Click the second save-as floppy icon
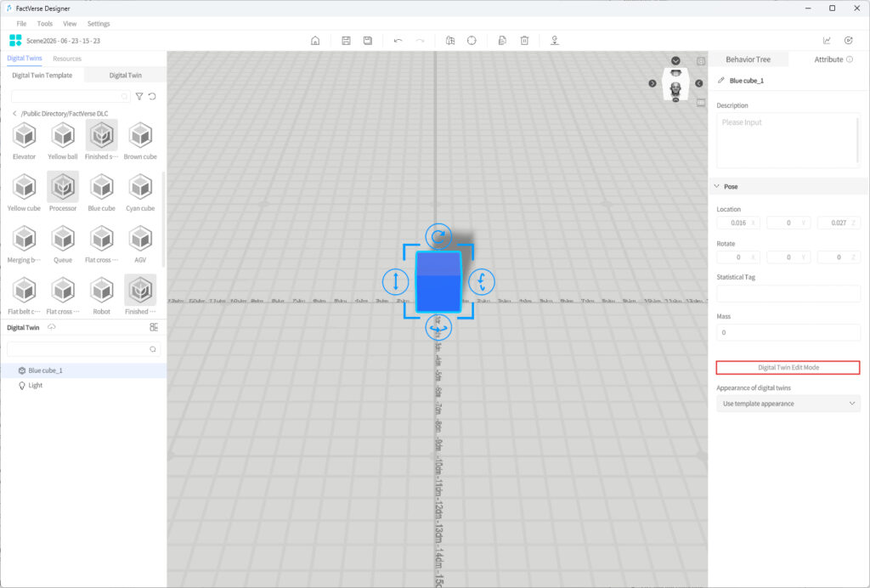The width and height of the screenshot is (870, 588). click(x=367, y=41)
